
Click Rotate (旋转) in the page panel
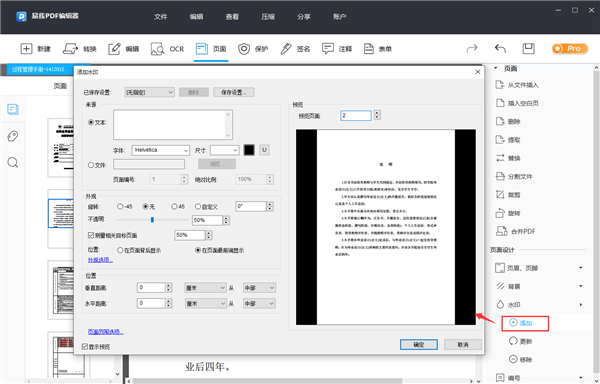tap(508, 213)
